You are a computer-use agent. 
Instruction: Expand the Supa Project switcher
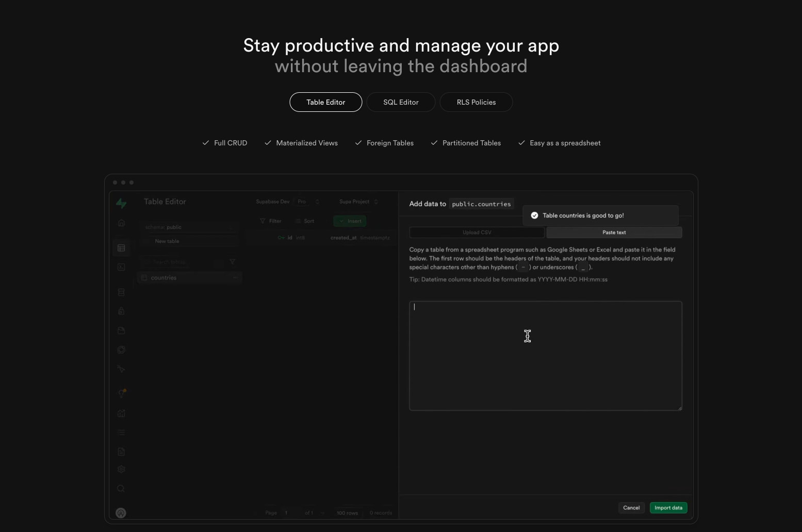376,202
